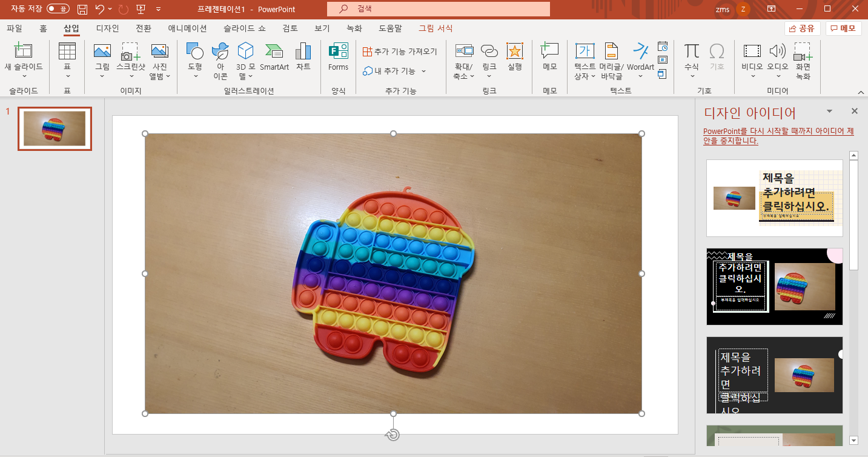The image size is (868, 457).
Task: Select slide 1 thumbnail
Action: point(55,128)
